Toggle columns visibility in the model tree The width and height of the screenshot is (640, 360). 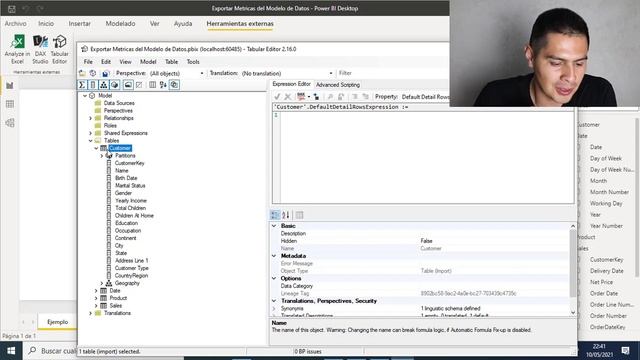pos(93,85)
